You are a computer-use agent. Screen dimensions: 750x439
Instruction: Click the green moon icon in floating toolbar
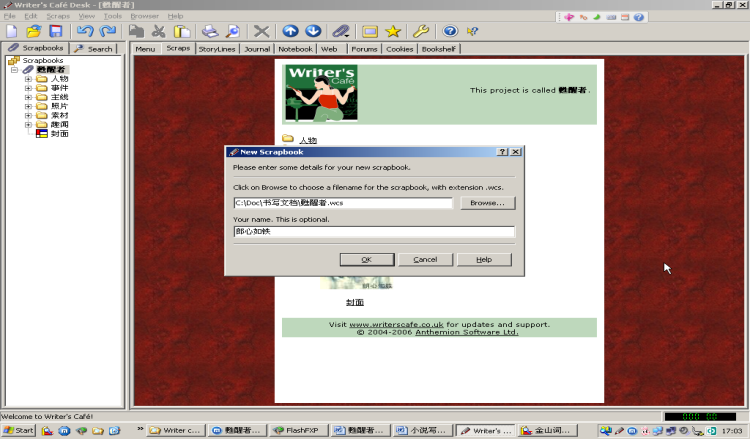pos(597,17)
